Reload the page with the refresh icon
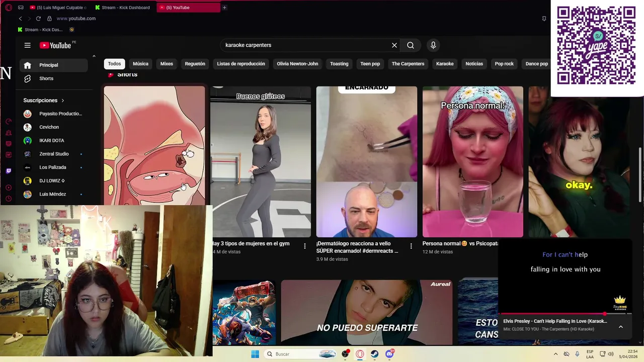This screenshot has height=362, width=644. (x=38, y=19)
